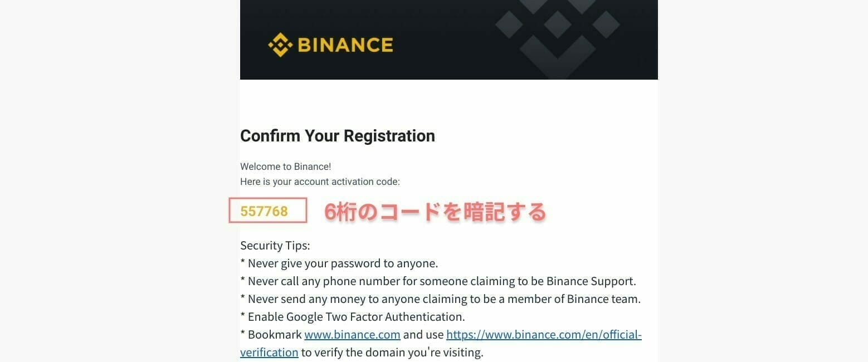Image resolution: width=868 pixels, height=362 pixels.
Task: Click the red Japanese annotation text
Action: (435, 212)
